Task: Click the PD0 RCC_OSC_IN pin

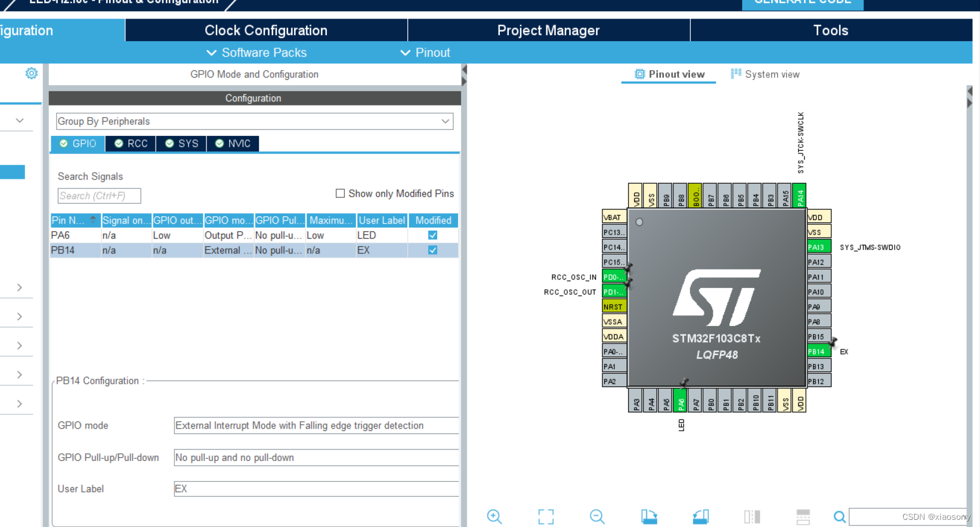Action: (x=614, y=277)
